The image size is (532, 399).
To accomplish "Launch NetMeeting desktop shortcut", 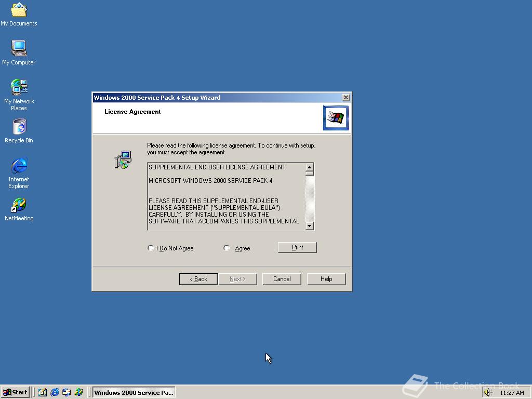I will pyautogui.click(x=19, y=210).
